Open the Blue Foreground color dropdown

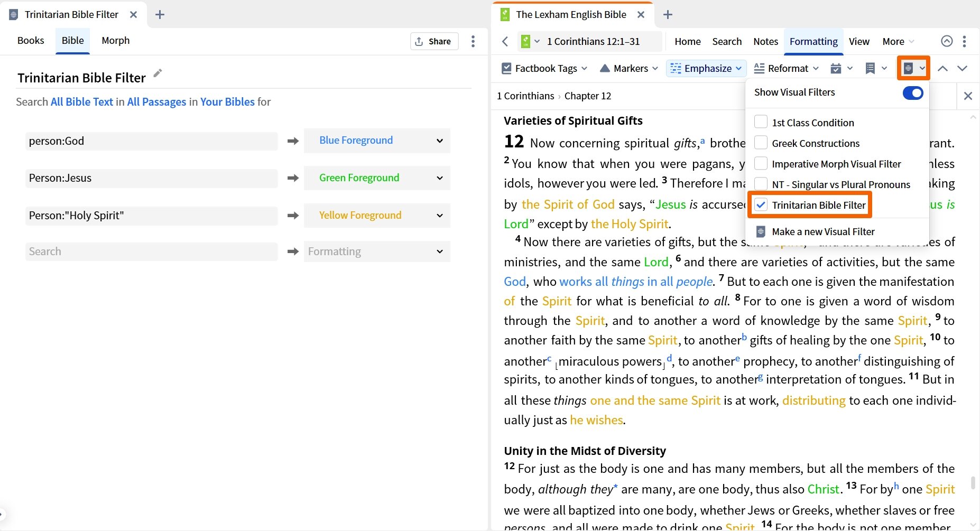point(377,141)
